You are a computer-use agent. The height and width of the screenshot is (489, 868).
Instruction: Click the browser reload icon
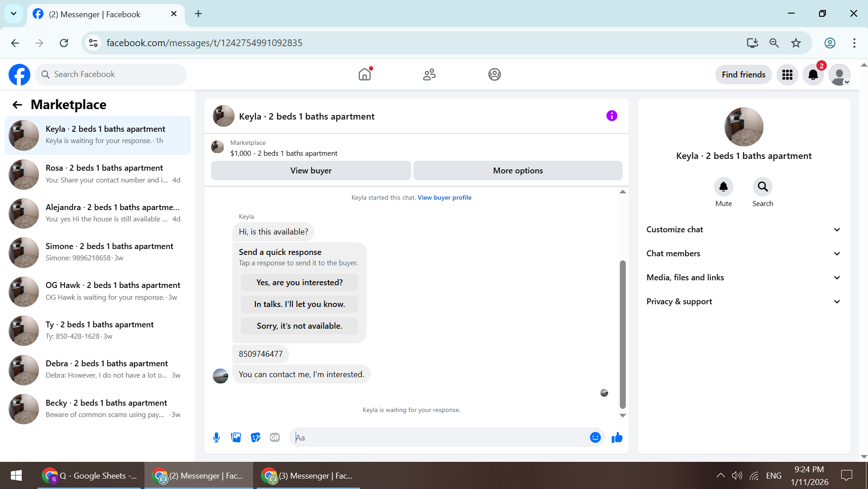[x=64, y=43]
